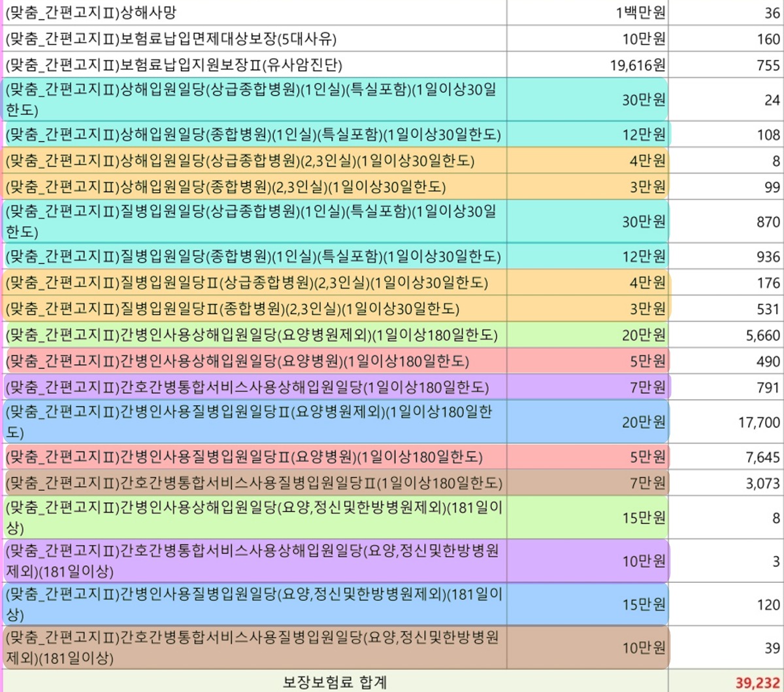The width and height of the screenshot is (784, 692).
Task: Click premium 108 for 상해입원일당 종합병원 1인실
Action: pos(768,135)
